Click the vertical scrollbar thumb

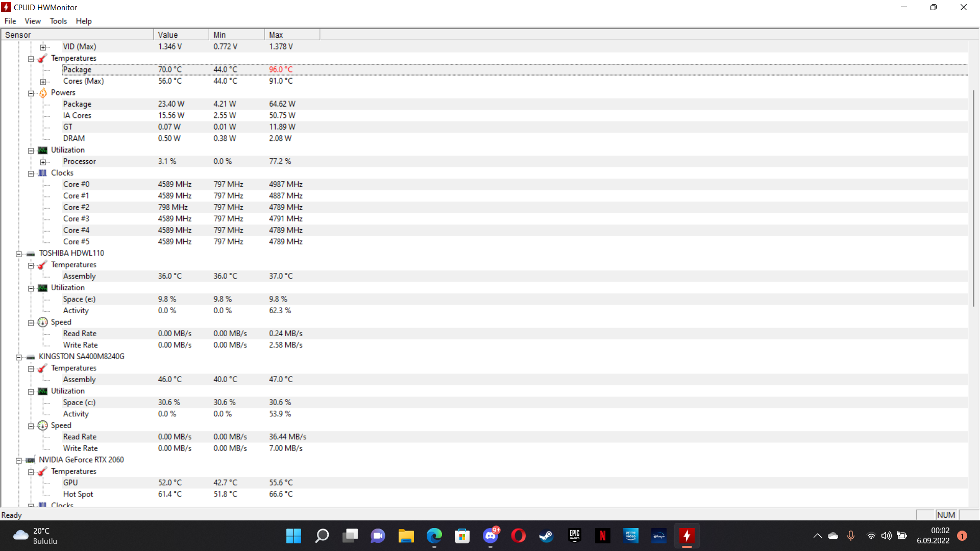(x=974, y=197)
